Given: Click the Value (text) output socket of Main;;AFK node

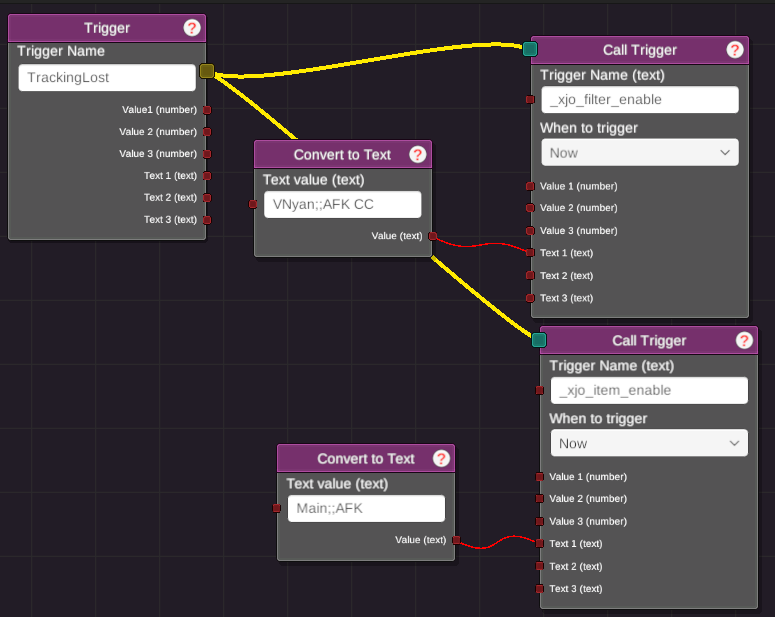Looking at the screenshot, I should pyautogui.click(x=457, y=540).
